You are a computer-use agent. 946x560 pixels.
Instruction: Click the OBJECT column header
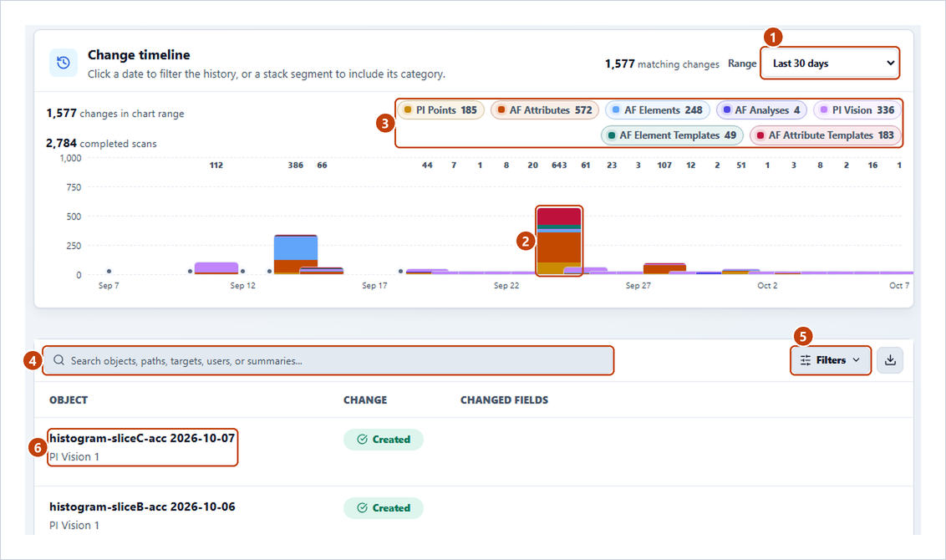(69, 400)
